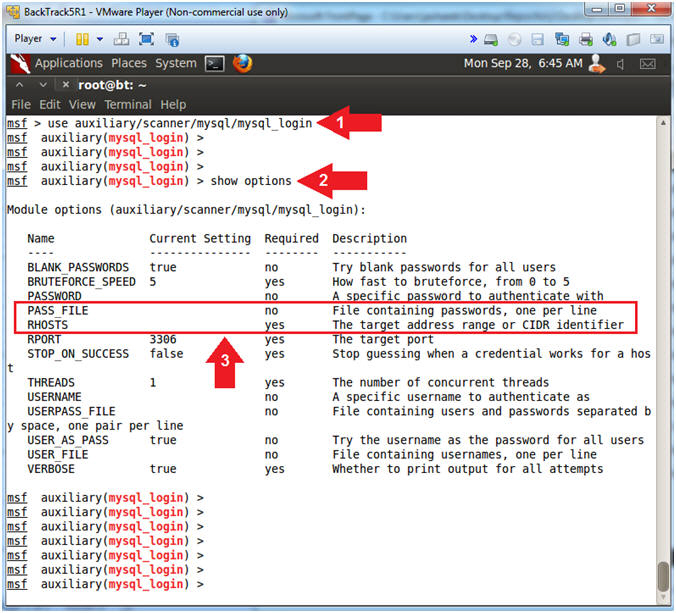The image size is (676, 613).
Task: Click the BRUTEFORCE_SPEED option name
Action: (x=81, y=282)
